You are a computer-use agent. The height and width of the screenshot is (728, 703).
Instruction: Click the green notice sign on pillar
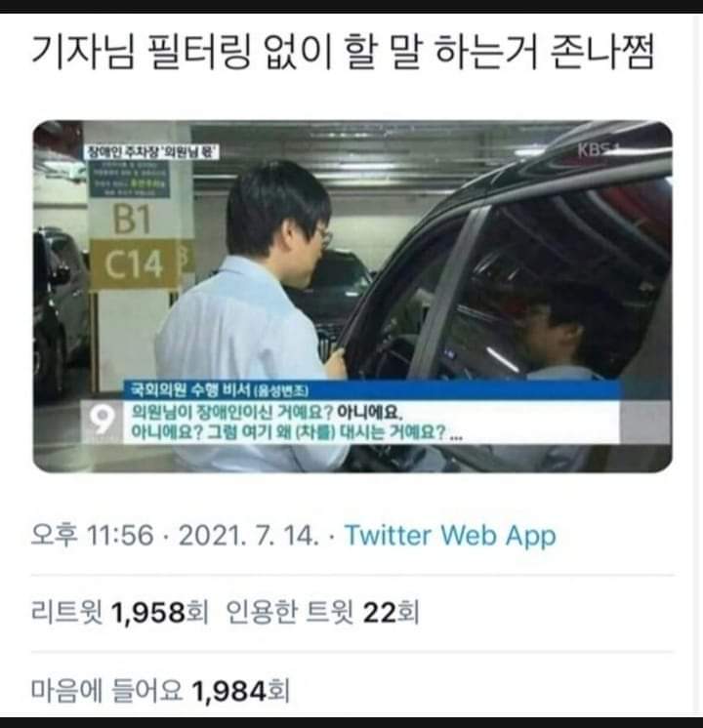[131, 178]
